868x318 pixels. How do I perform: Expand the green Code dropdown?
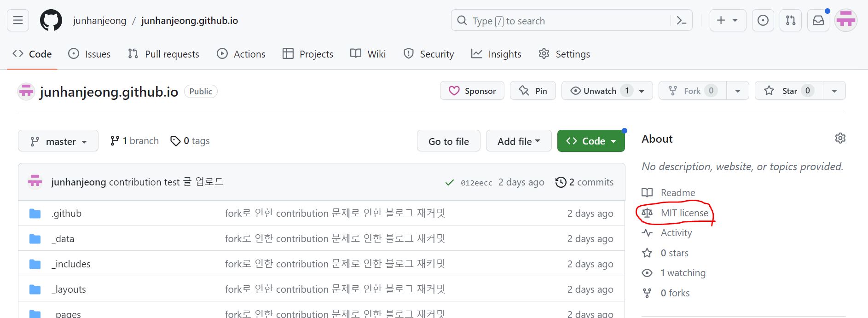(590, 141)
